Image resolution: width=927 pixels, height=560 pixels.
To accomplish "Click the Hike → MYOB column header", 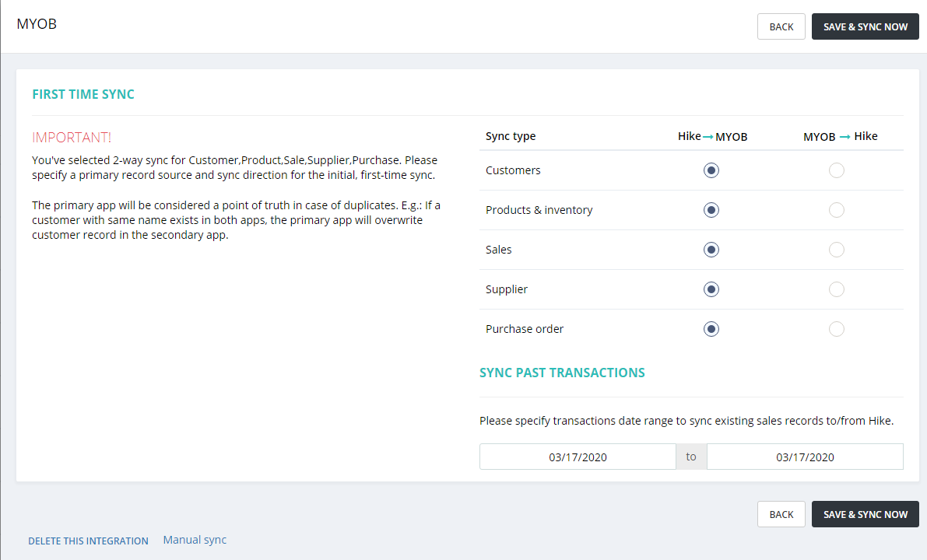I will [x=712, y=136].
